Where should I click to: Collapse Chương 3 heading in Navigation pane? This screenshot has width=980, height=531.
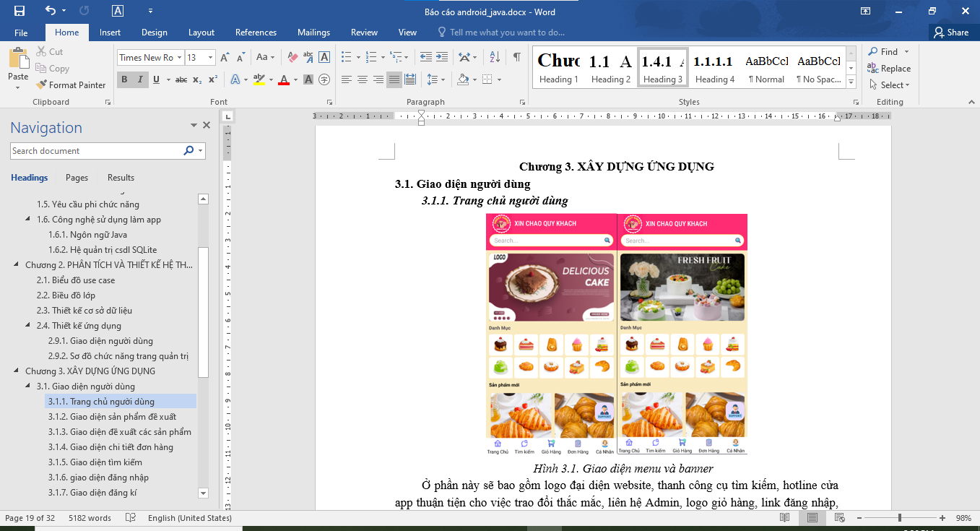(x=17, y=371)
